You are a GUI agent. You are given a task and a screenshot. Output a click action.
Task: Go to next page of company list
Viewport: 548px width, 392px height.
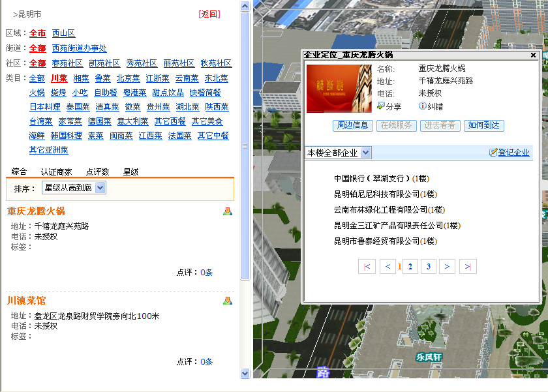point(447,267)
